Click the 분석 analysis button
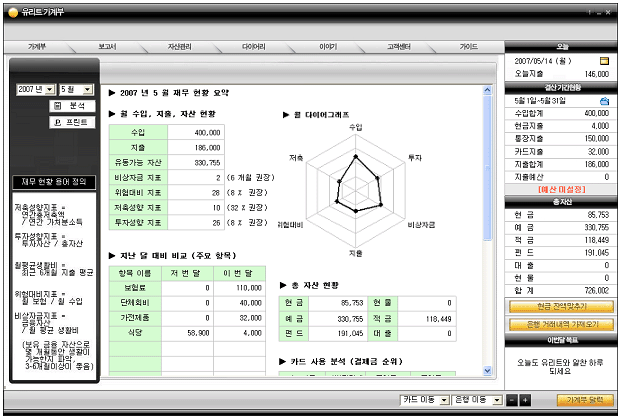Screen dimensions: 621x418 (x=69, y=105)
